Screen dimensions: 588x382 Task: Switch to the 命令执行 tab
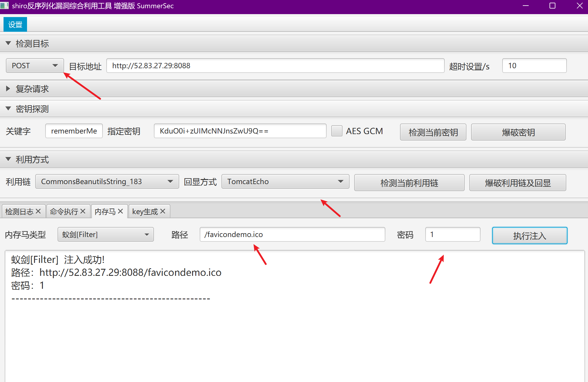(64, 211)
